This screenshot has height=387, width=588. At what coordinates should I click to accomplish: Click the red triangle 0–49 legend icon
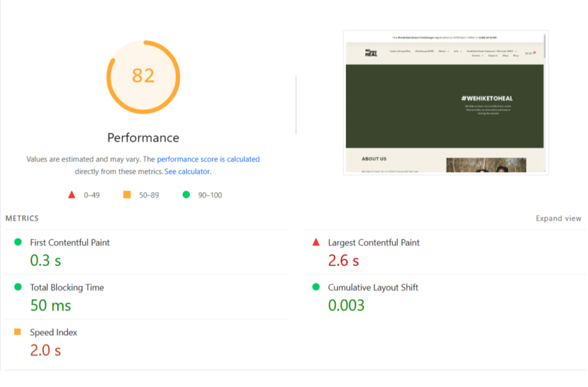click(72, 195)
